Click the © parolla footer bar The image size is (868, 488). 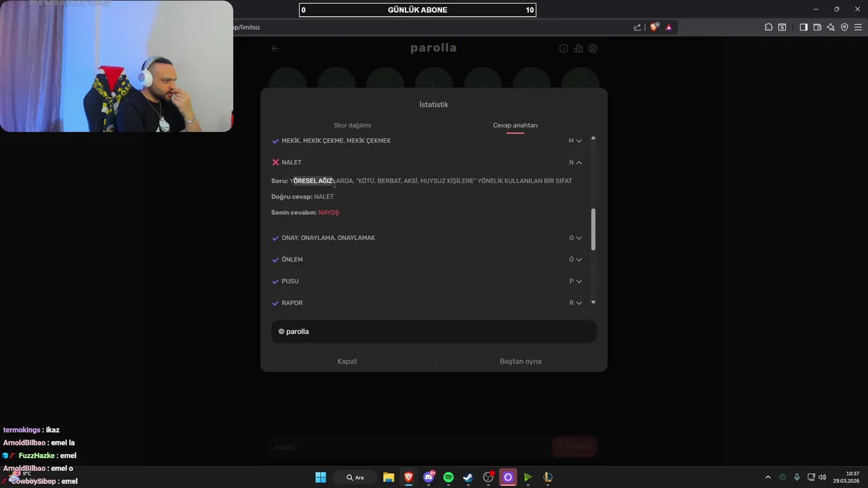(x=434, y=331)
